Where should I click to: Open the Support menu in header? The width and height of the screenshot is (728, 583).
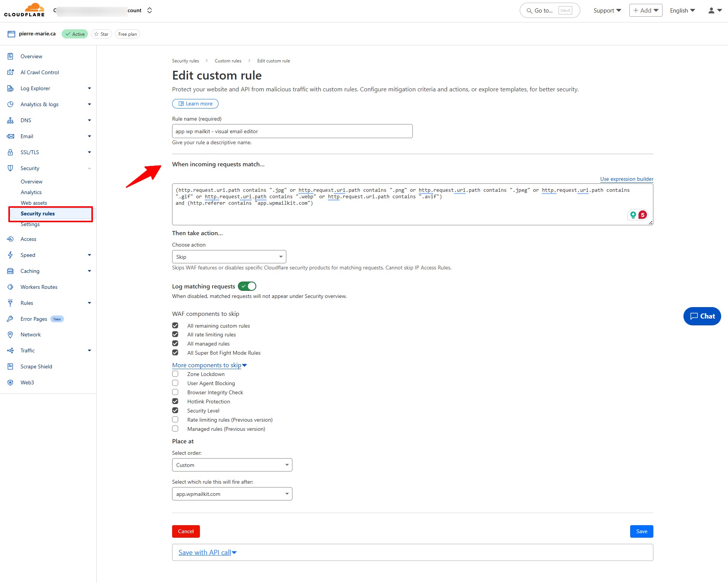(x=607, y=11)
